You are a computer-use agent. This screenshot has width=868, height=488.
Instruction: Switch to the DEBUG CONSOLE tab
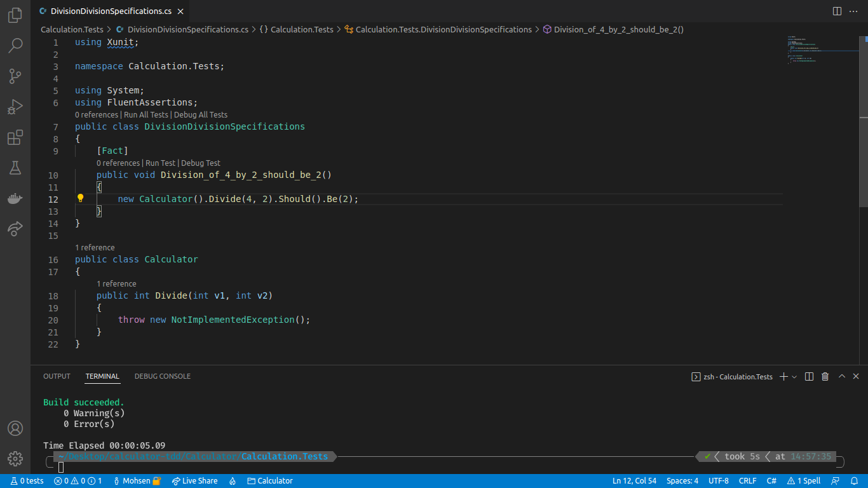[162, 376]
